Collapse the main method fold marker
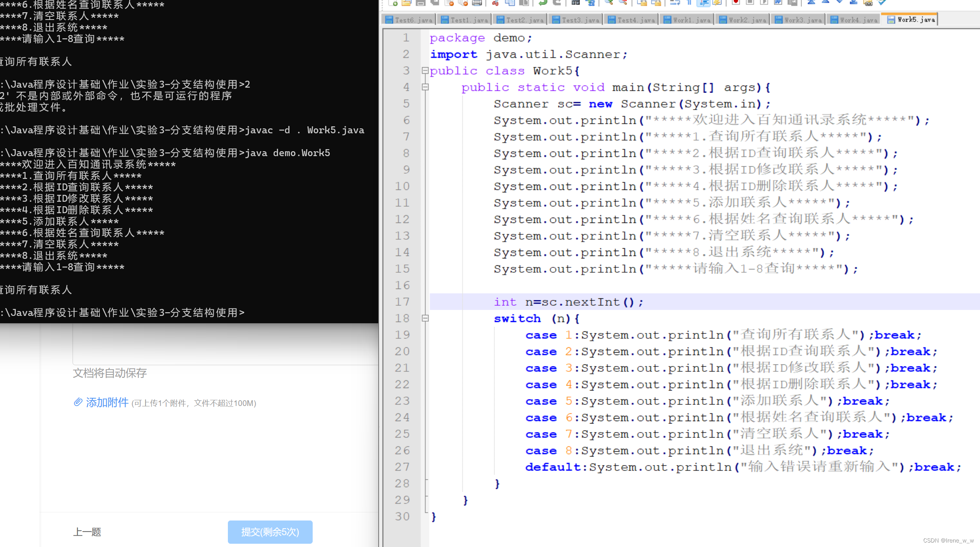Viewport: 980px width, 547px height. tap(425, 87)
